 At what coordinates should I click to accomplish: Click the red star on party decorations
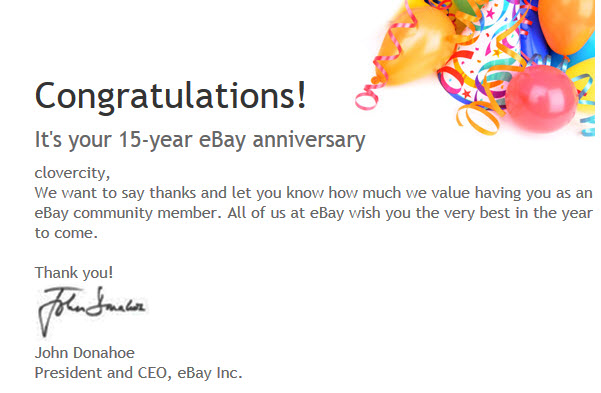[x=466, y=93]
